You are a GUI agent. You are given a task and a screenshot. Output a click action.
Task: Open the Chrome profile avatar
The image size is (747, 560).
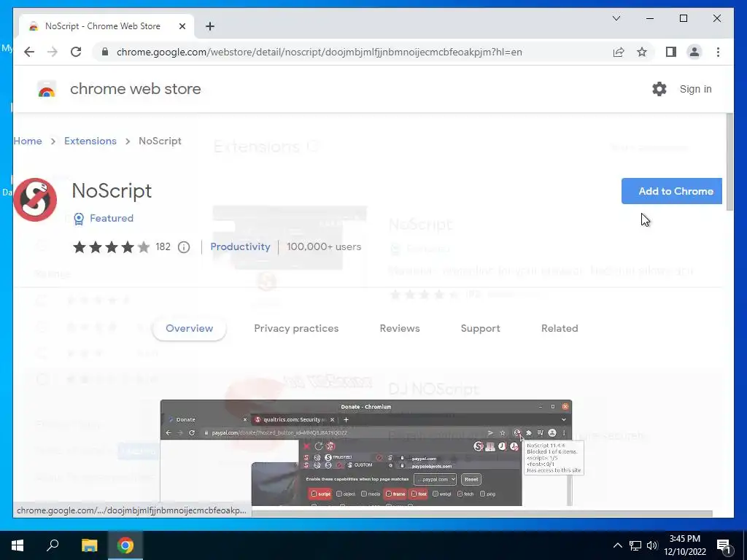[x=694, y=52]
